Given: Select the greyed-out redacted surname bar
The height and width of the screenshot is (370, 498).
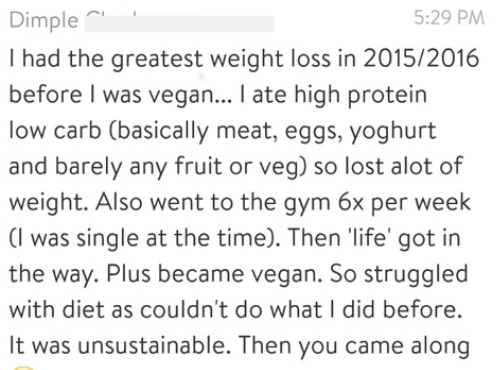Looking at the screenshot, I should click(179, 23).
